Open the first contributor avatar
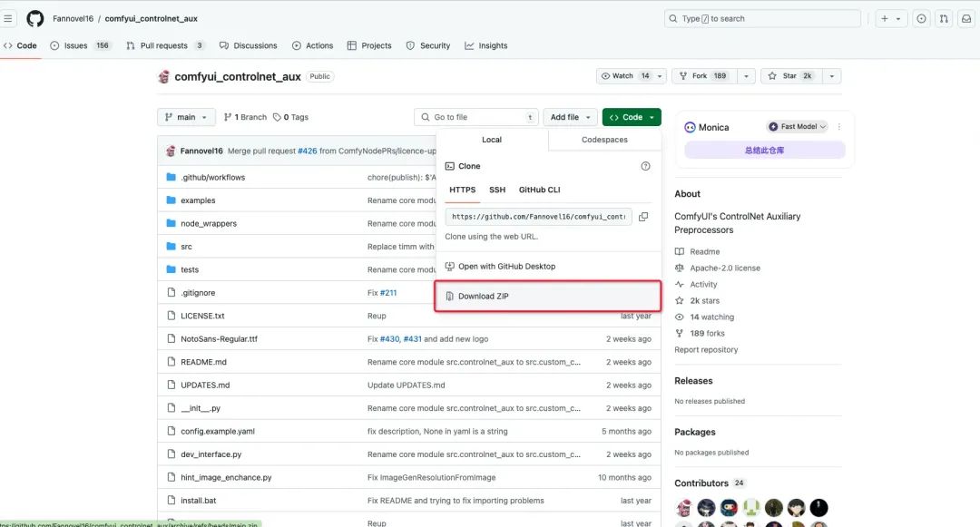Screen dimensions: 980x527 click(684, 508)
